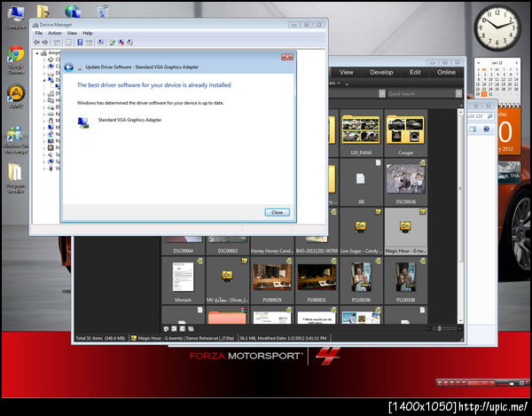Click the ACDSee thumbnail zoom slider handle

coord(440,328)
